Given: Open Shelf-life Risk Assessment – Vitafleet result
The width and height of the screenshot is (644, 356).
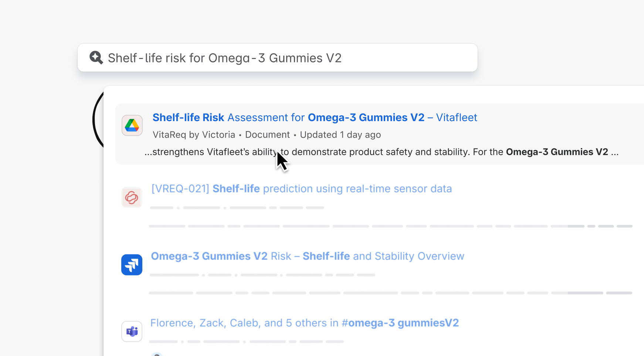Looking at the screenshot, I should click(x=315, y=117).
